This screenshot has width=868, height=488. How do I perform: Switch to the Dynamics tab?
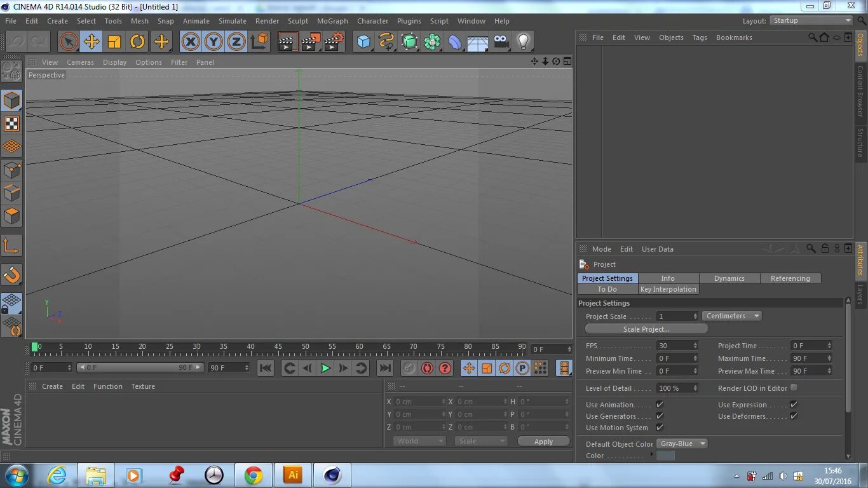(729, 278)
